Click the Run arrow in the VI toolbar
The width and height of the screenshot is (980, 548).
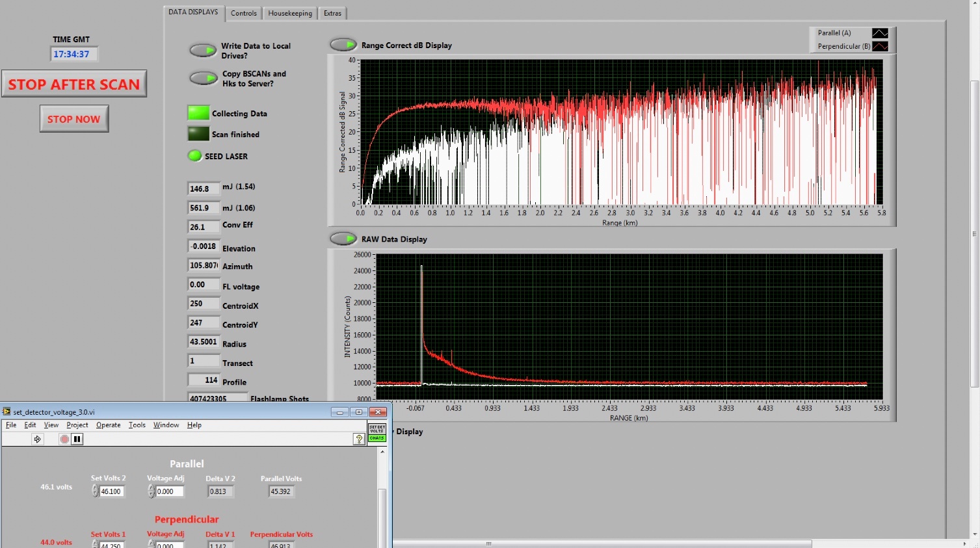[37, 439]
